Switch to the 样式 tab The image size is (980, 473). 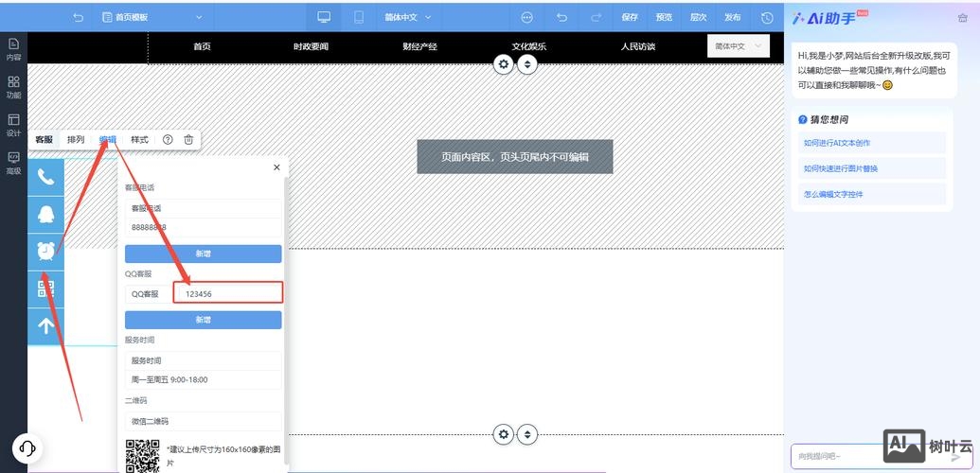[139, 140]
